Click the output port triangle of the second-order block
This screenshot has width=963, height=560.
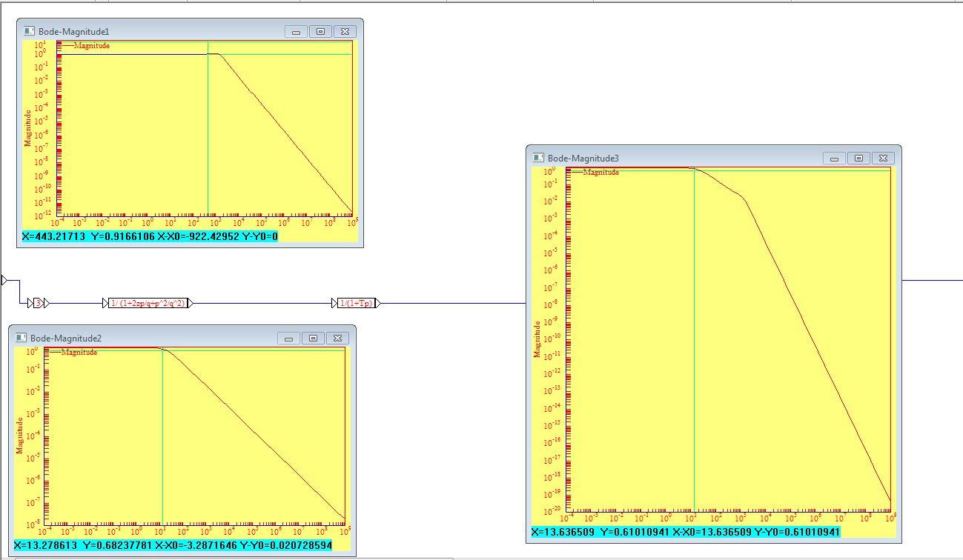click(191, 303)
